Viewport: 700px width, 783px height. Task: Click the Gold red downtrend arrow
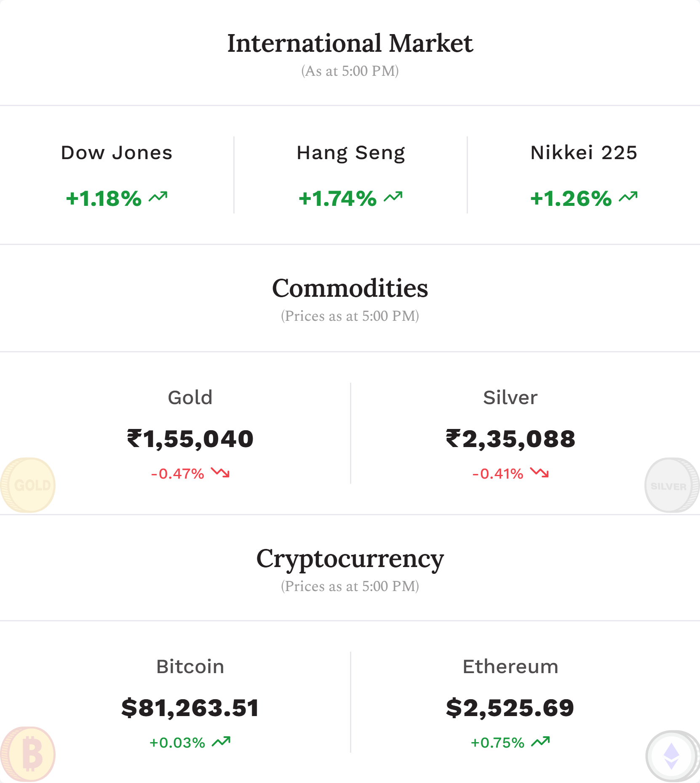click(220, 473)
